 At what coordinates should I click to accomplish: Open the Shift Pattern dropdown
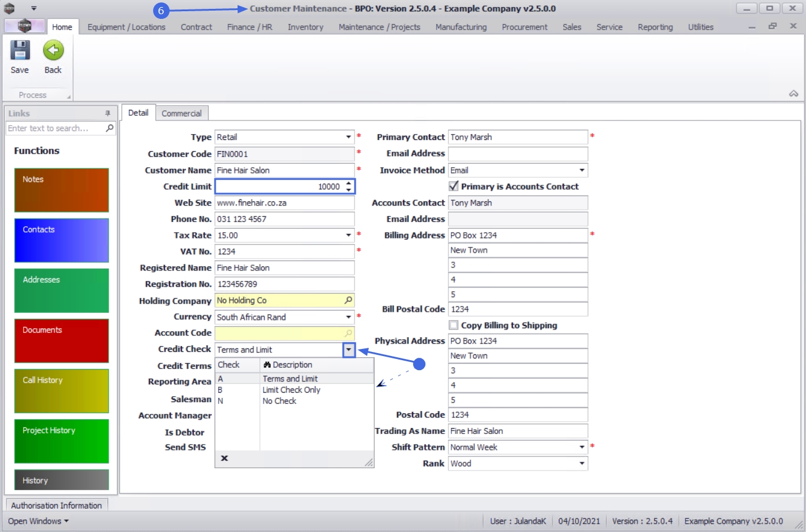[581, 448]
